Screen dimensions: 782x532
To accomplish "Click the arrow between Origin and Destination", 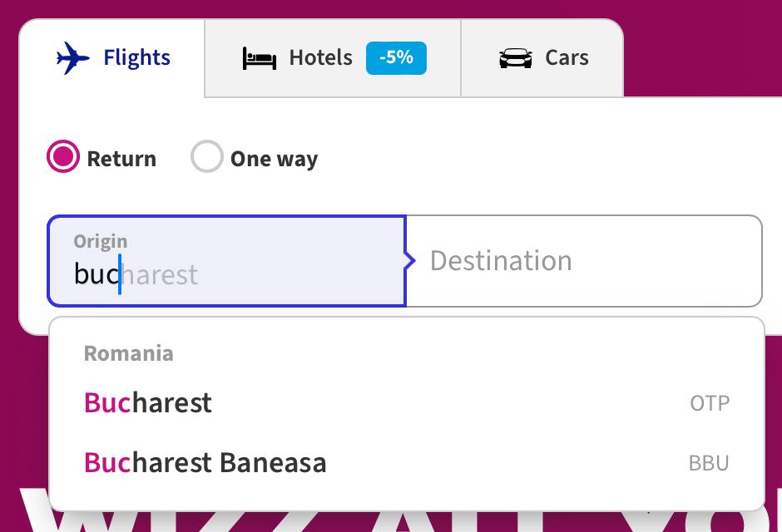I will tap(409, 261).
